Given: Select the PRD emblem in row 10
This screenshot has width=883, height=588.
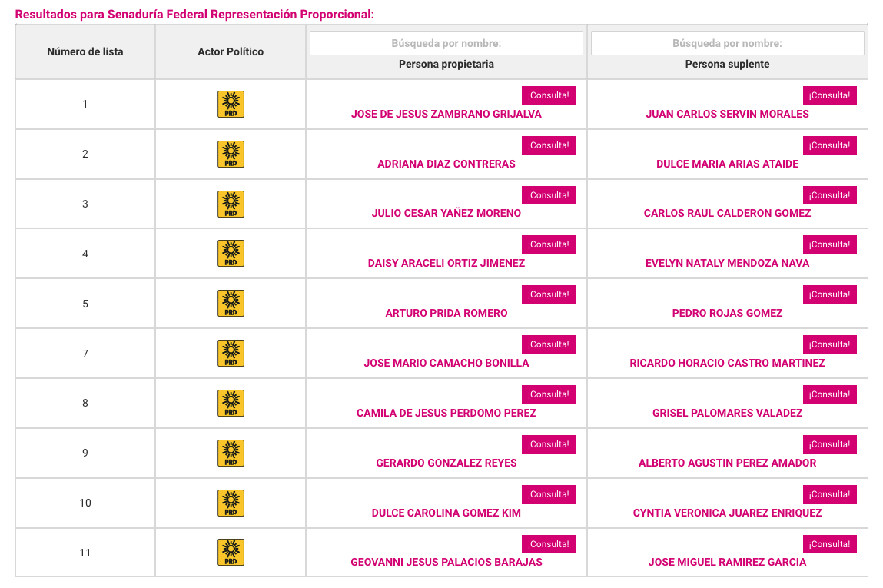Looking at the screenshot, I should pyautogui.click(x=231, y=503).
